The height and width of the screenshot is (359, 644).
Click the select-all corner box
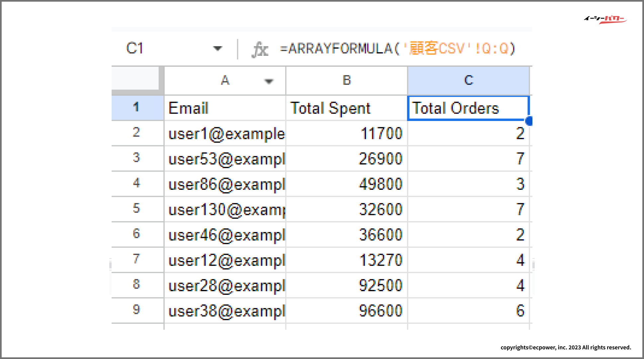click(x=136, y=78)
